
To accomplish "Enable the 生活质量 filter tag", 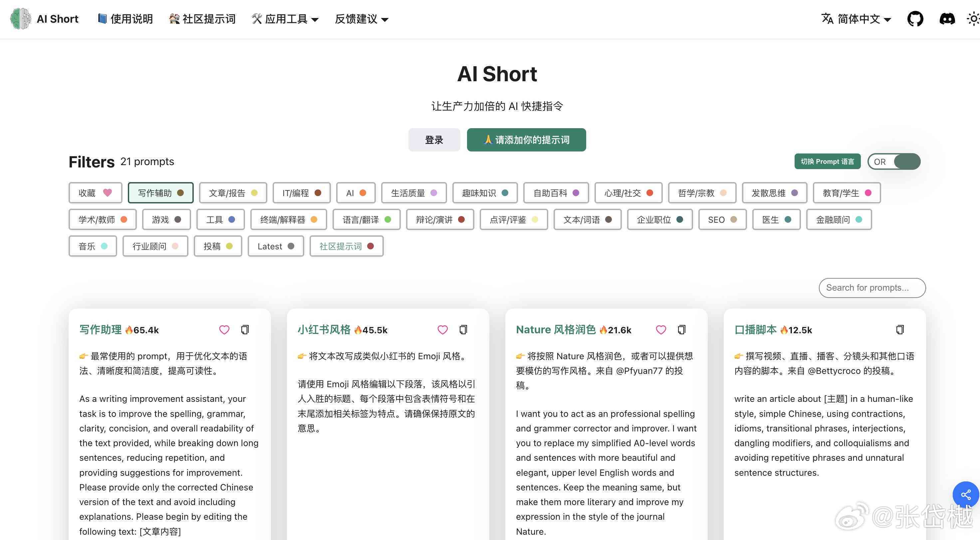I will click(414, 193).
